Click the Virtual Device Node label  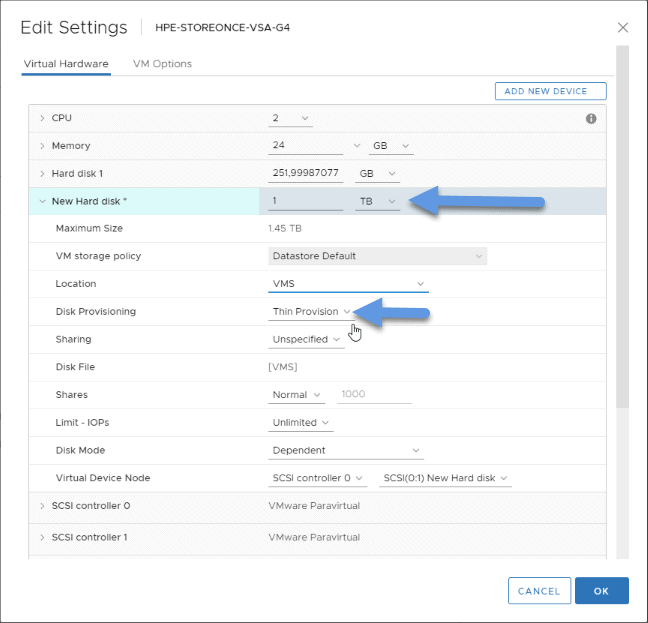click(103, 478)
